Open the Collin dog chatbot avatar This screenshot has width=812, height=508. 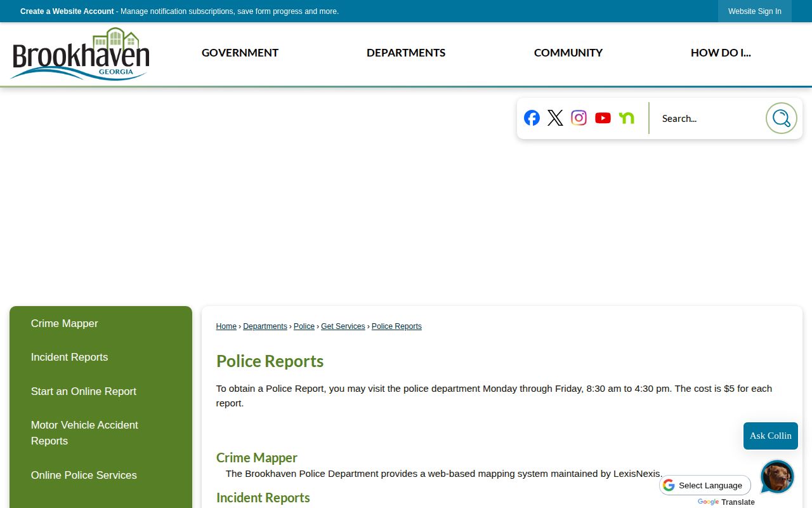777,477
